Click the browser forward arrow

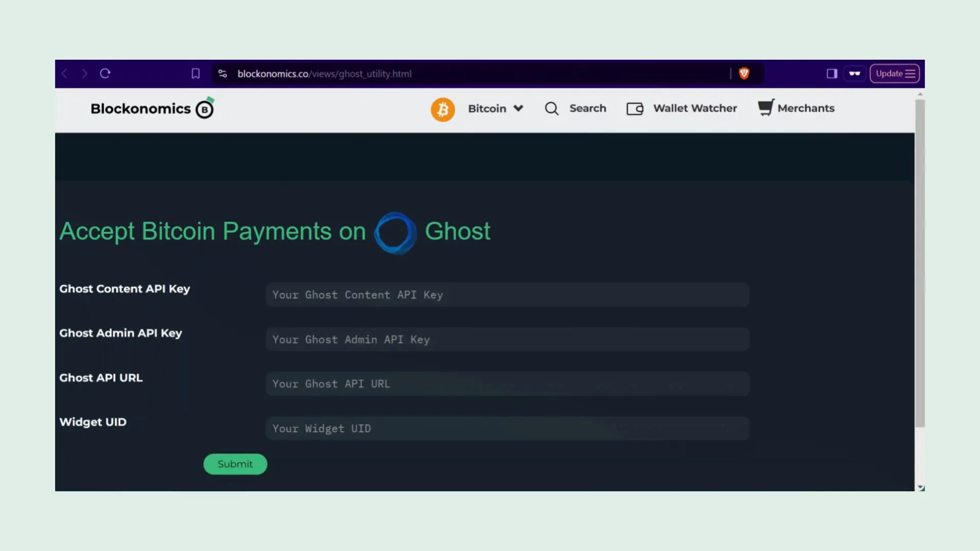coord(85,73)
